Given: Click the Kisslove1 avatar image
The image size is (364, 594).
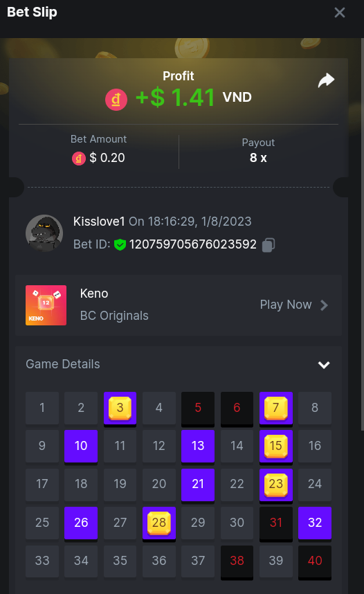Looking at the screenshot, I should coord(44,233).
